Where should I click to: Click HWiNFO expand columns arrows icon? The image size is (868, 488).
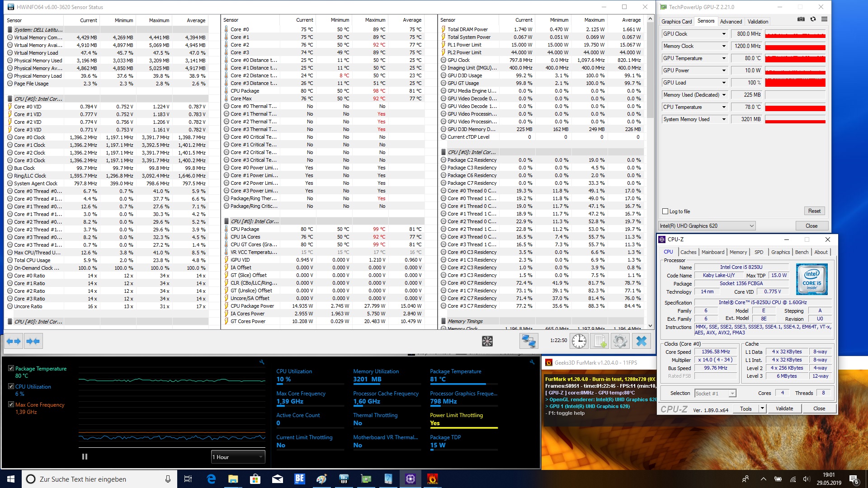pyautogui.click(x=14, y=341)
